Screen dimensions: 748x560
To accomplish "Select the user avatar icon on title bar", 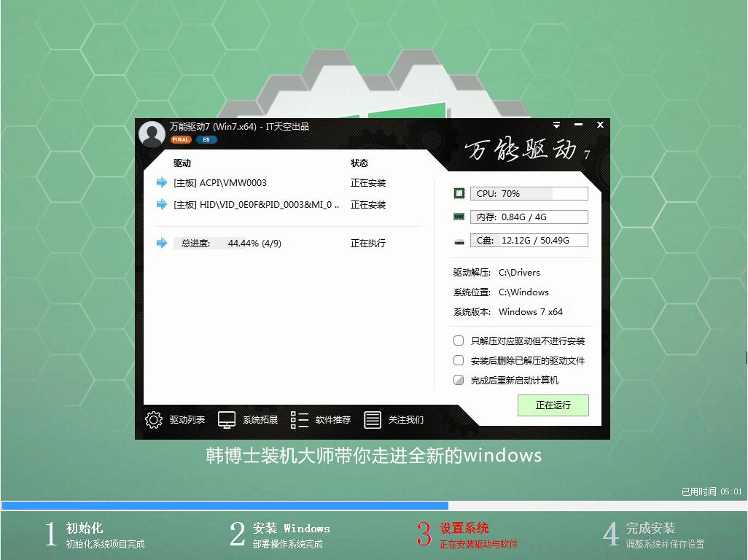I will click(x=151, y=134).
